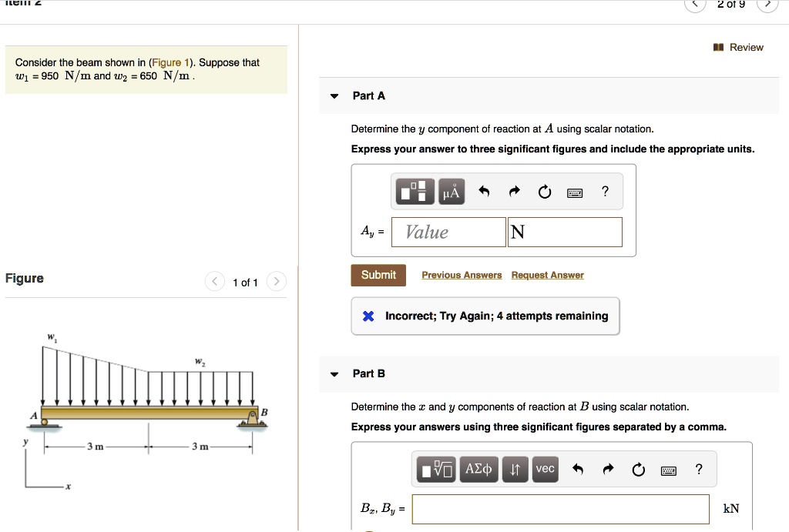Click the help question mark in Part A
Screen dimensions: 789x532
pos(605,191)
